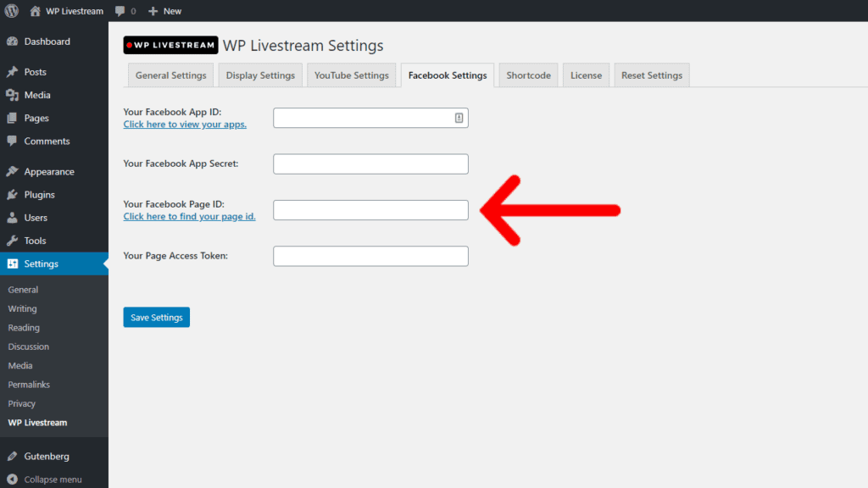Click the Gutenberg pencil icon
Screen dimensions: 868x488
(x=12, y=457)
